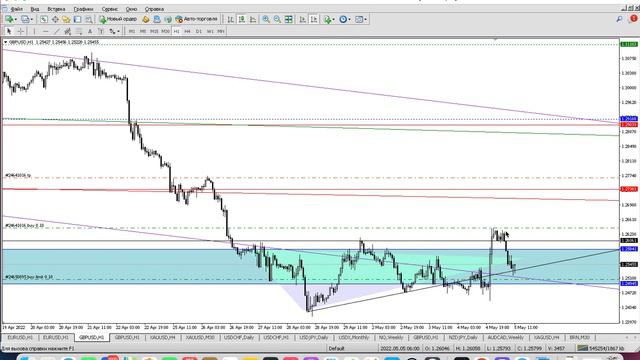The width and height of the screenshot is (640, 360).
Task: Open the Вид menu
Action: (x=35, y=9)
